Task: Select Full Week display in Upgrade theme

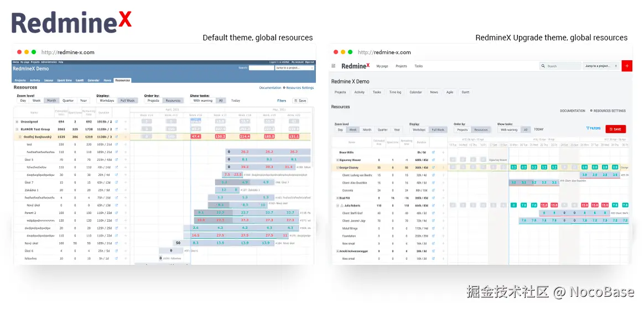Action: [438, 130]
